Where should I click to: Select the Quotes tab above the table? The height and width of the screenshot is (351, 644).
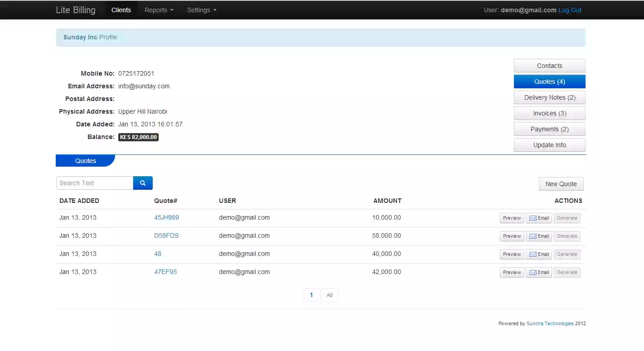point(85,160)
